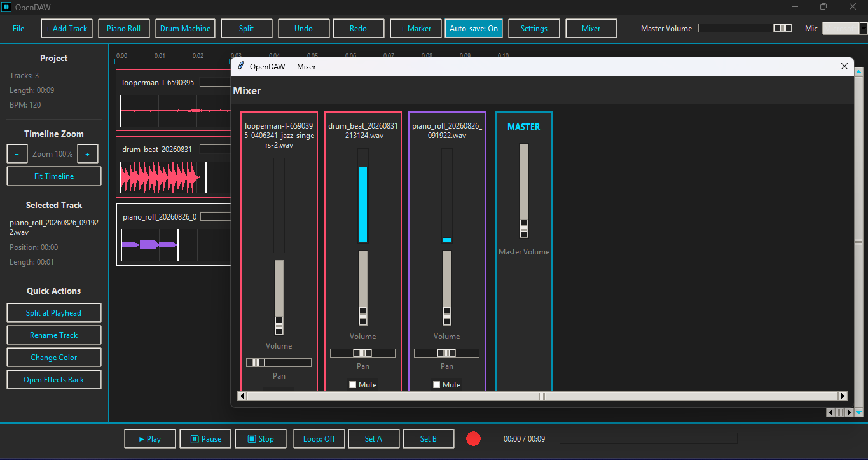Select the Split toolbar button
868x460 pixels.
246,29
